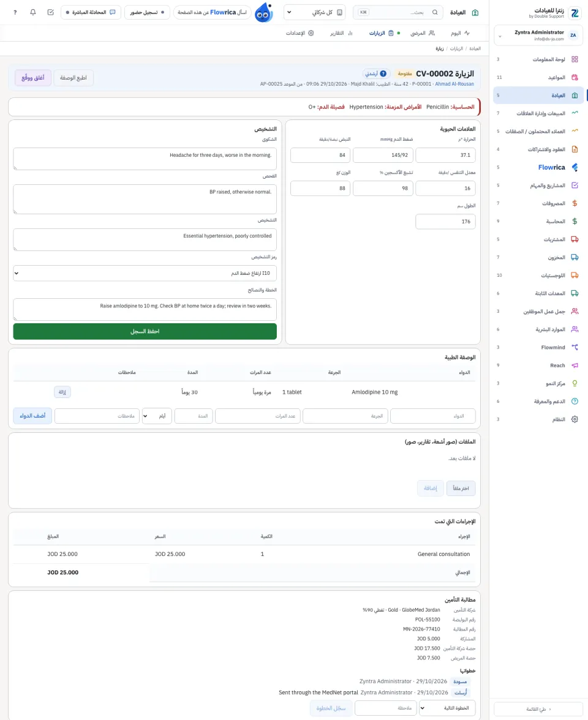
Task: Switch to the المرضى patients tab
Action: pyautogui.click(x=423, y=33)
